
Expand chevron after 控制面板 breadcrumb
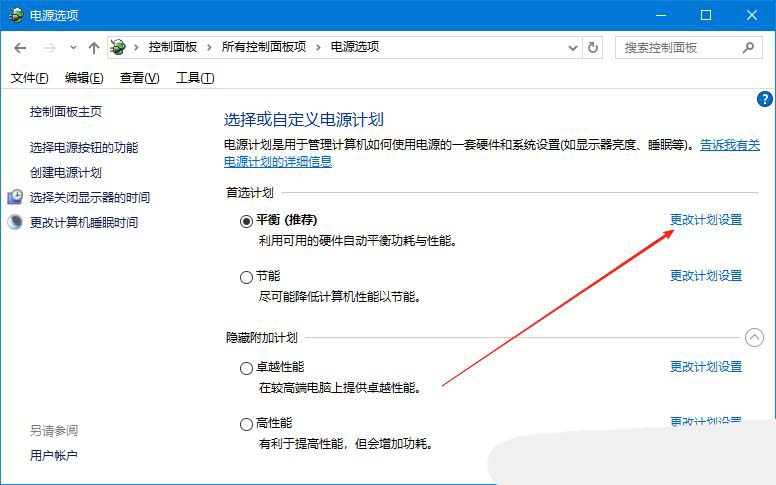coord(209,48)
